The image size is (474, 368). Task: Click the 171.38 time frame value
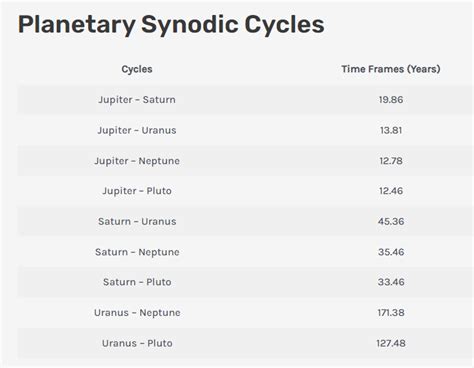click(x=391, y=313)
